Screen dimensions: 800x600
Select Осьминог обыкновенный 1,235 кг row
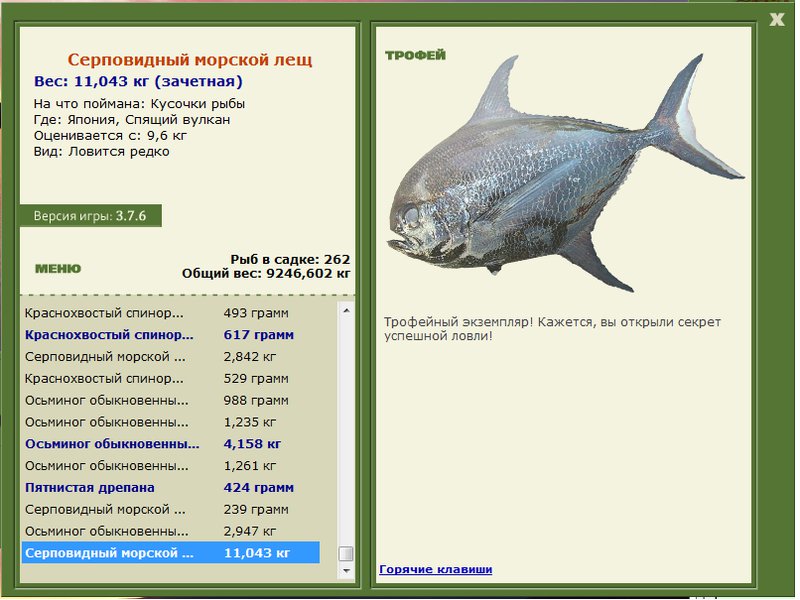171,422
